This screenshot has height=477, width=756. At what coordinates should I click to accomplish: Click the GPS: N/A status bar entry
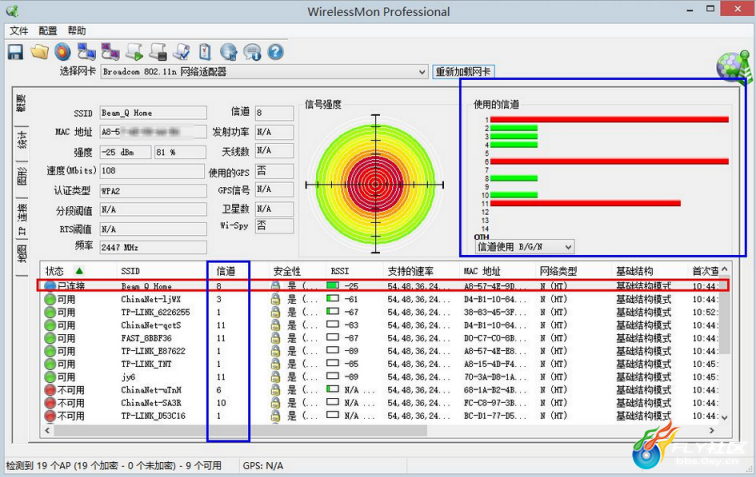coord(263,465)
